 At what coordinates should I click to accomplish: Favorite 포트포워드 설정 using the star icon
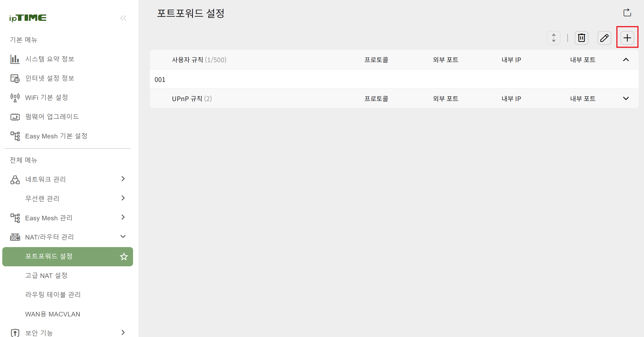point(124,256)
